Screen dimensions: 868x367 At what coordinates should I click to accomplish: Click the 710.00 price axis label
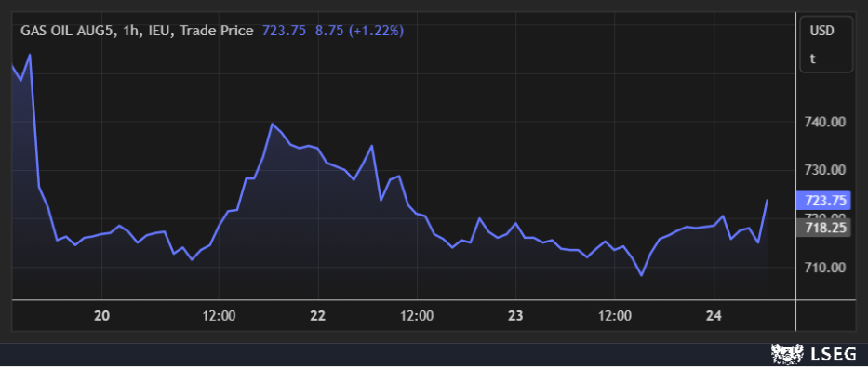click(x=824, y=268)
